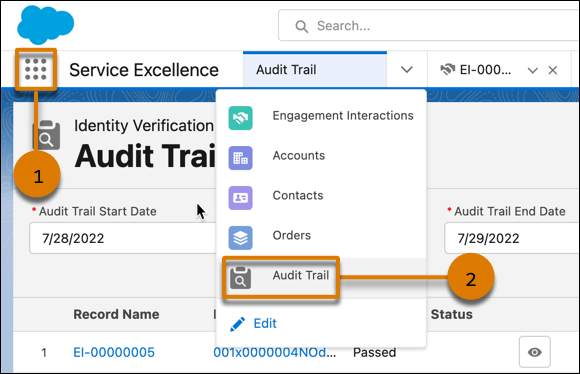Expand the EI-000 tab actions chevron
The image size is (580, 374).
[532, 70]
